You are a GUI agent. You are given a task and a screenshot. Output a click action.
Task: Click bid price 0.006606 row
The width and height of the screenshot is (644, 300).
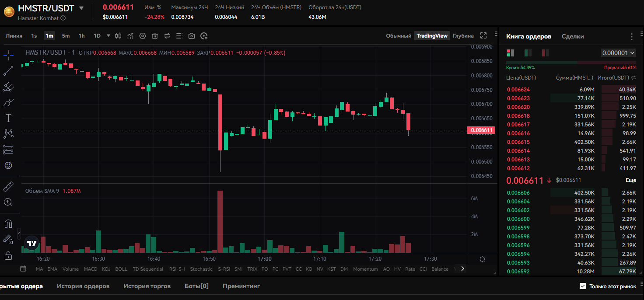[571, 192]
